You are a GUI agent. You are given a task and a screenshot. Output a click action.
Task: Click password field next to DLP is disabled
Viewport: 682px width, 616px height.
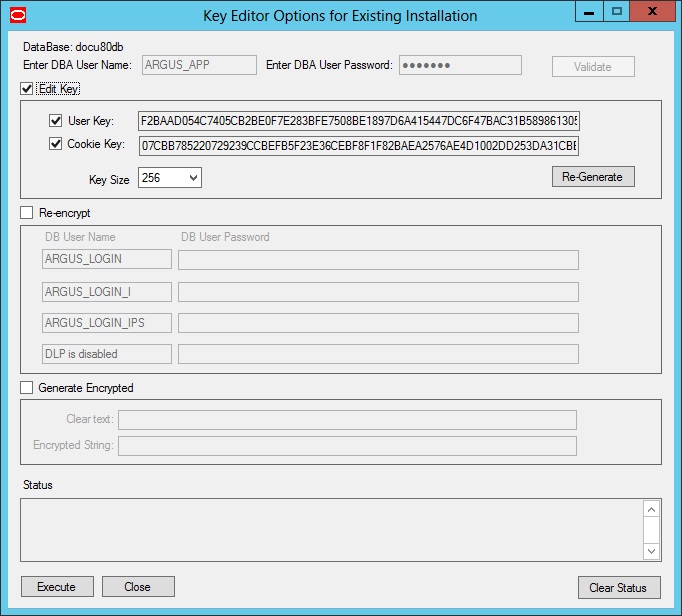click(378, 354)
